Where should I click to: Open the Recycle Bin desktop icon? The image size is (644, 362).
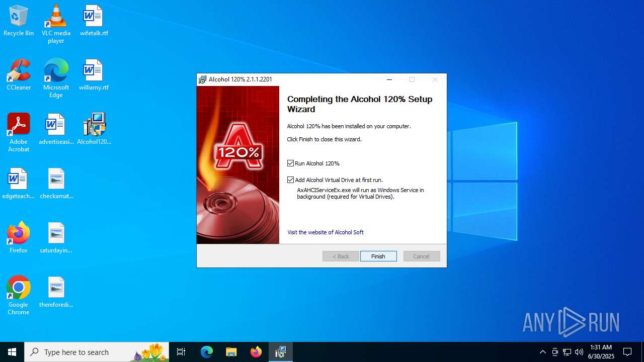tap(19, 21)
